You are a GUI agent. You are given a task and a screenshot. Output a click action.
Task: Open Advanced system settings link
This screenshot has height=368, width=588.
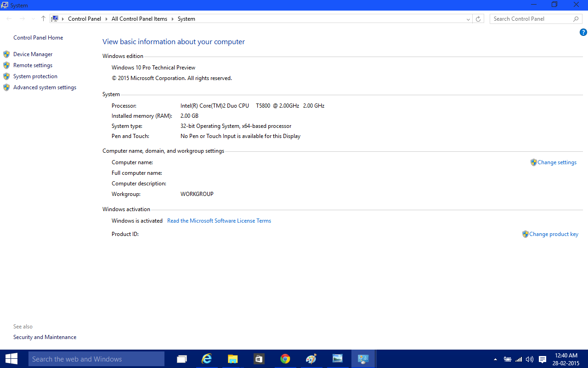(45, 87)
